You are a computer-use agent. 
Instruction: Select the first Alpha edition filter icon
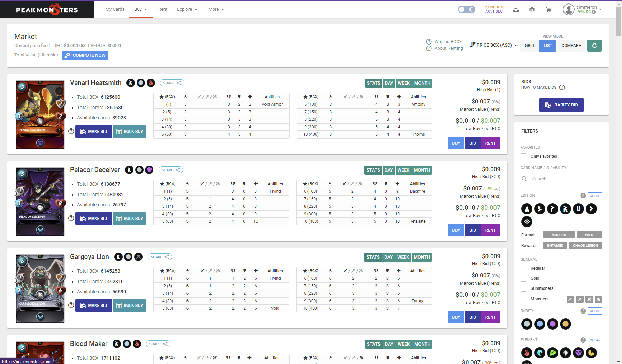coord(527,209)
